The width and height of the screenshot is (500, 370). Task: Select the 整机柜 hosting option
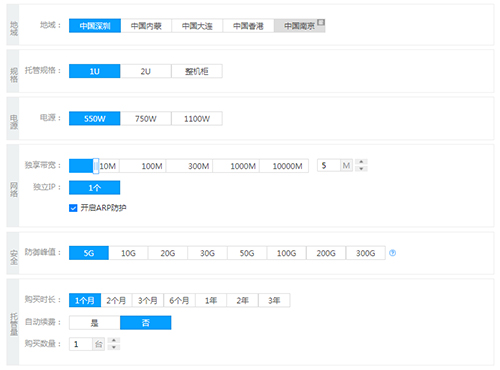point(197,71)
